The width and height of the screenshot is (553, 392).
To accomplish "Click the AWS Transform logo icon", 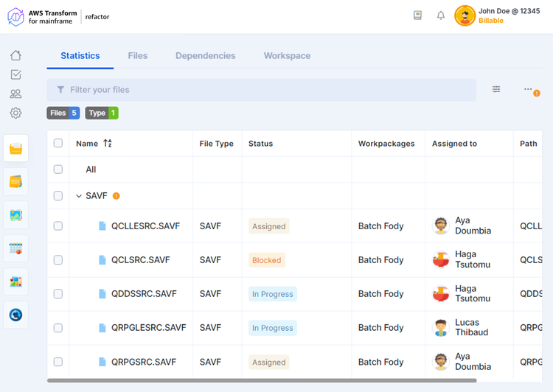I will (x=16, y=16).
